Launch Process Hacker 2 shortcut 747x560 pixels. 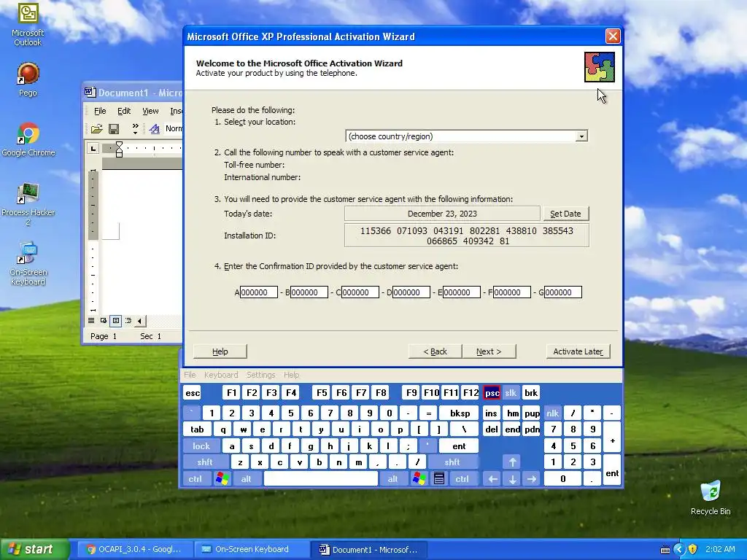[28, 204]
